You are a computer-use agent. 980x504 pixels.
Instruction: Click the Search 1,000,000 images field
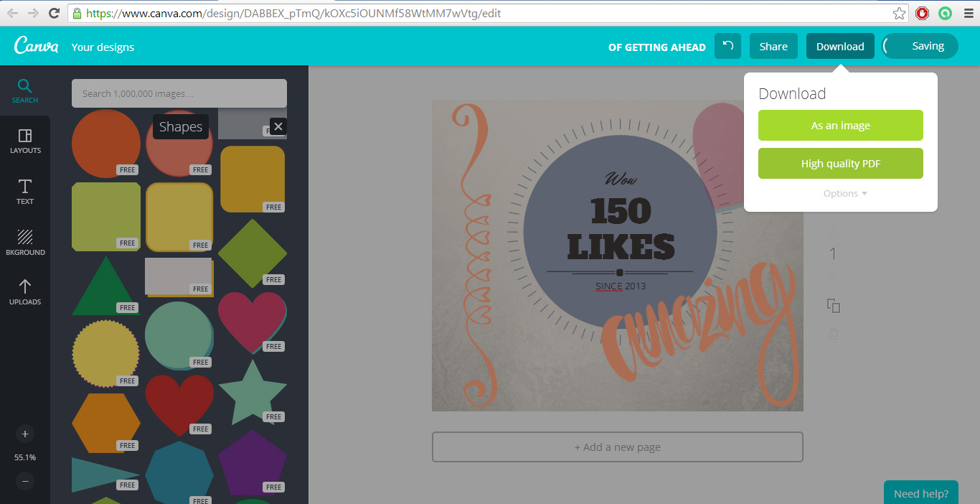tap(179, 93)
